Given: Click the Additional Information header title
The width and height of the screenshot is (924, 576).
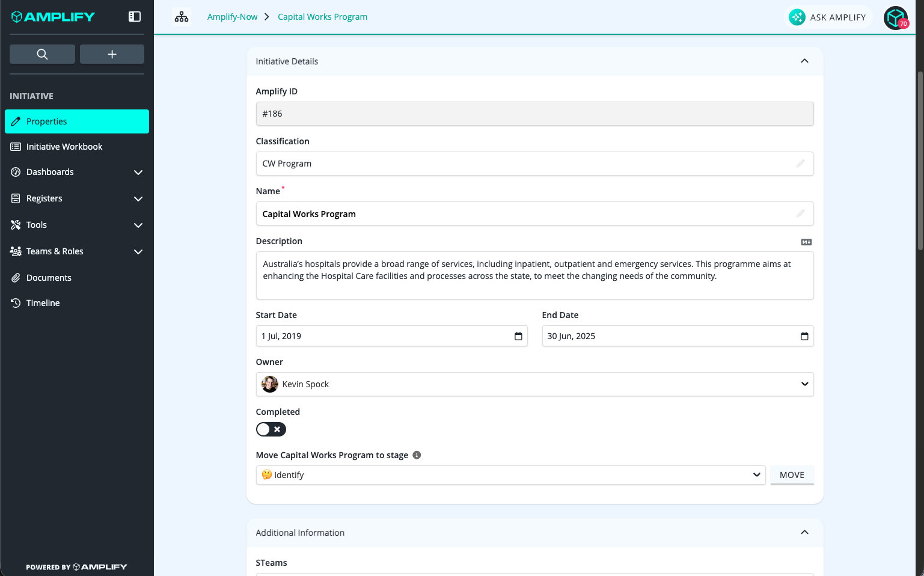Looking at the screenshot, I should click(300, 533).
